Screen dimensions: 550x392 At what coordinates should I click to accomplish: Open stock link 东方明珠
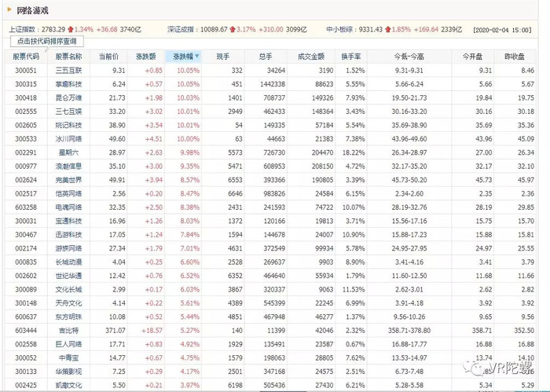[69, 317]
